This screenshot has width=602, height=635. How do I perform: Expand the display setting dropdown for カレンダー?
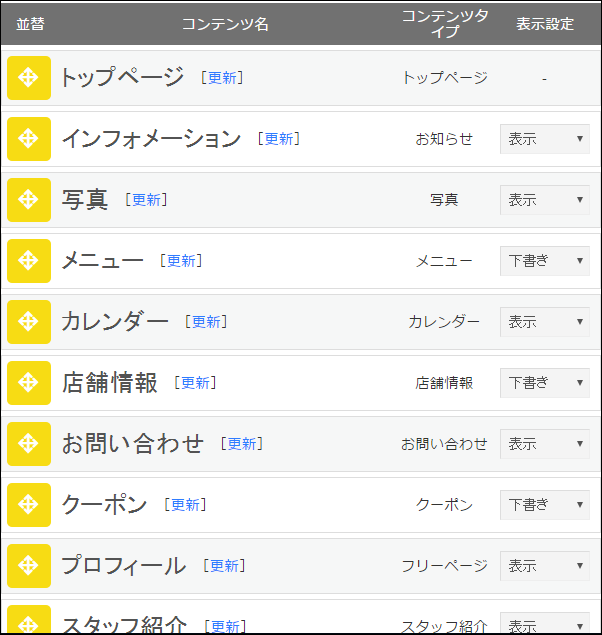point(544,322)
